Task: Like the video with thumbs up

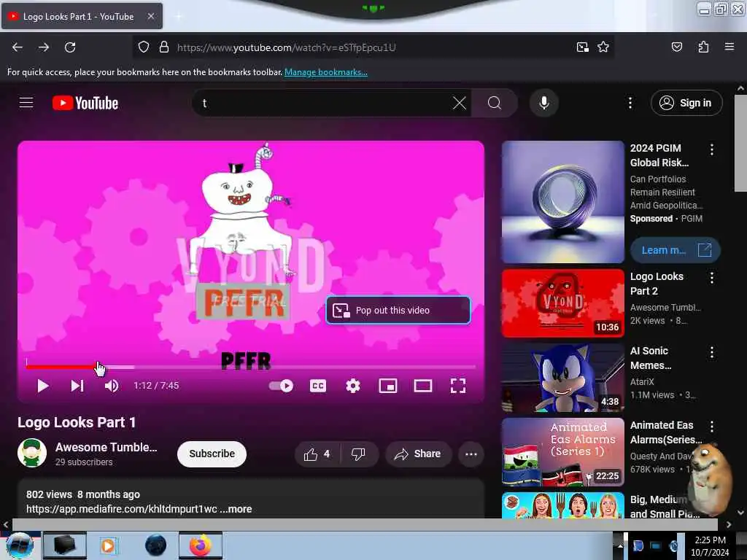Action: point(317,454)
